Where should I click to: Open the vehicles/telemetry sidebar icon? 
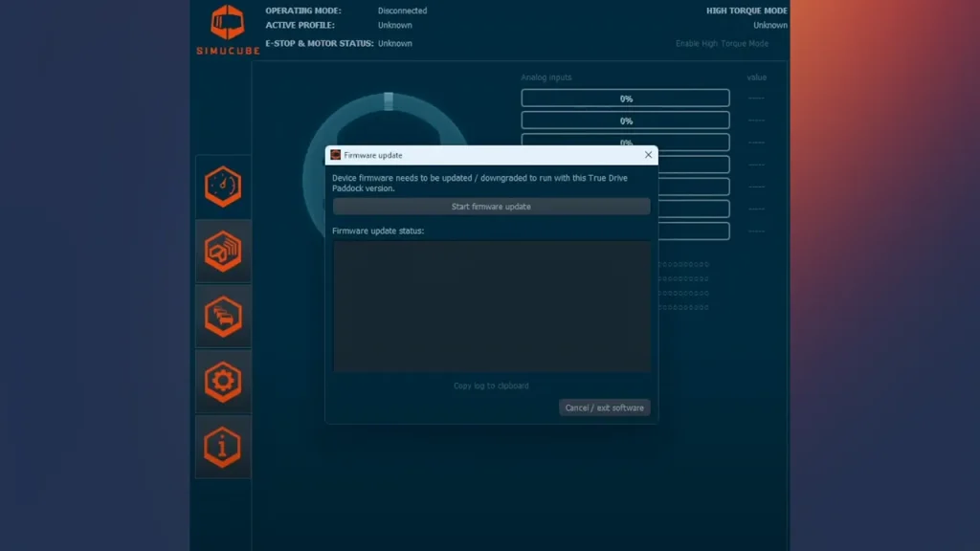coord(223,316)
